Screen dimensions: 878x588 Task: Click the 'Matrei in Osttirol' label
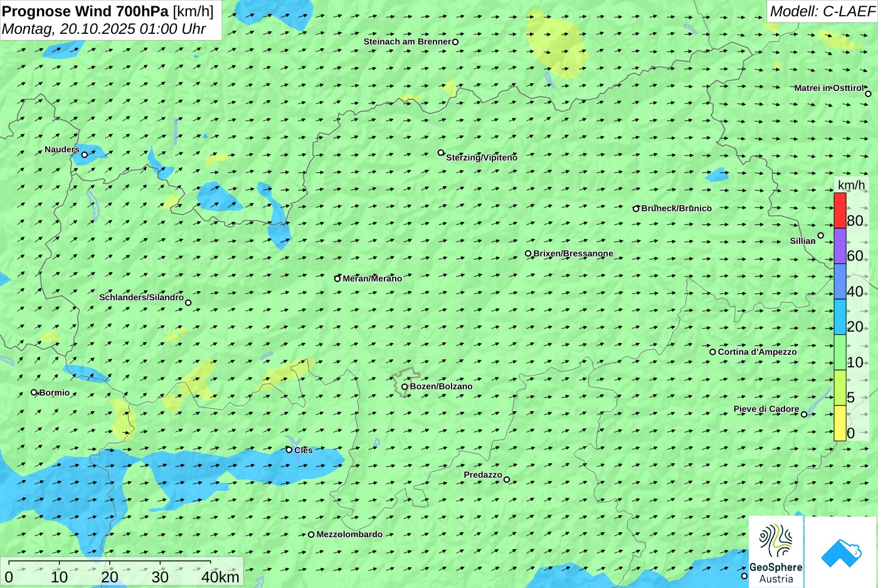point(828,88)
